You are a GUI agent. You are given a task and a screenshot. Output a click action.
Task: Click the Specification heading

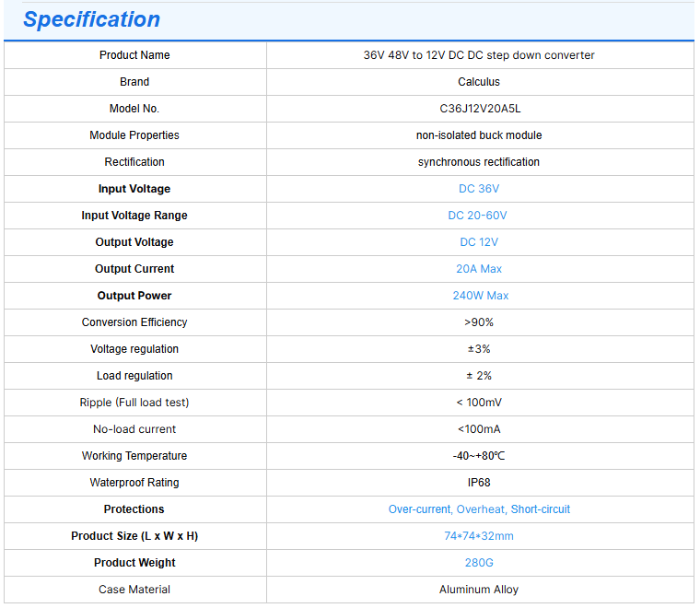(91, 20)
